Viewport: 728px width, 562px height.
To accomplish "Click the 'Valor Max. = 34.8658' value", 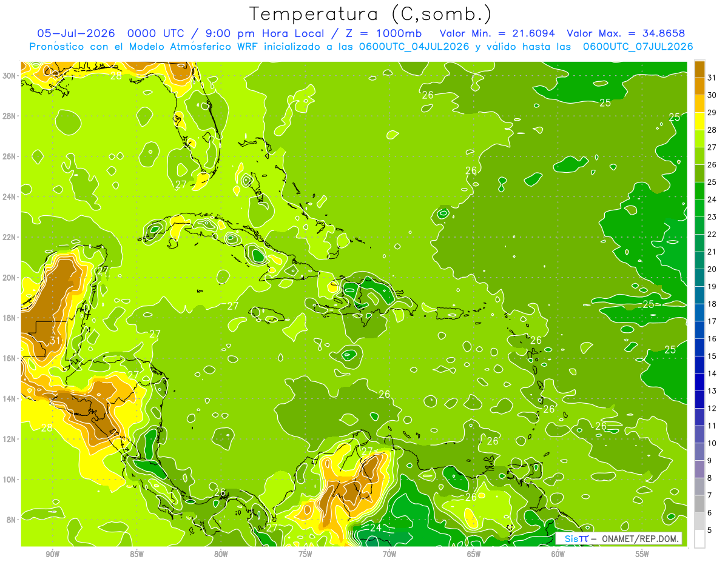I will (627, 33).
